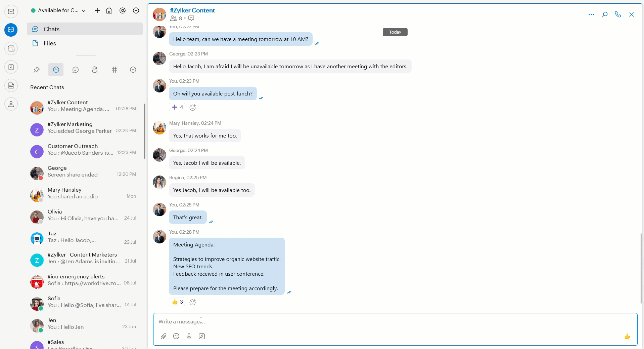Screen dimensions: 644x349
Task: Open the emoji picker in composer
Action: pyautogui.click(x=176, y=336)
